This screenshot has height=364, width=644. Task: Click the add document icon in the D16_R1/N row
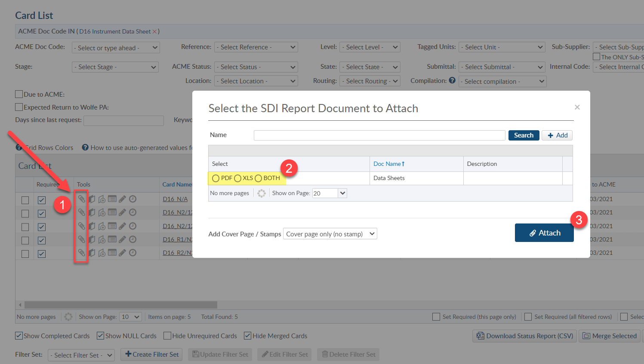(x=102, y=239)
